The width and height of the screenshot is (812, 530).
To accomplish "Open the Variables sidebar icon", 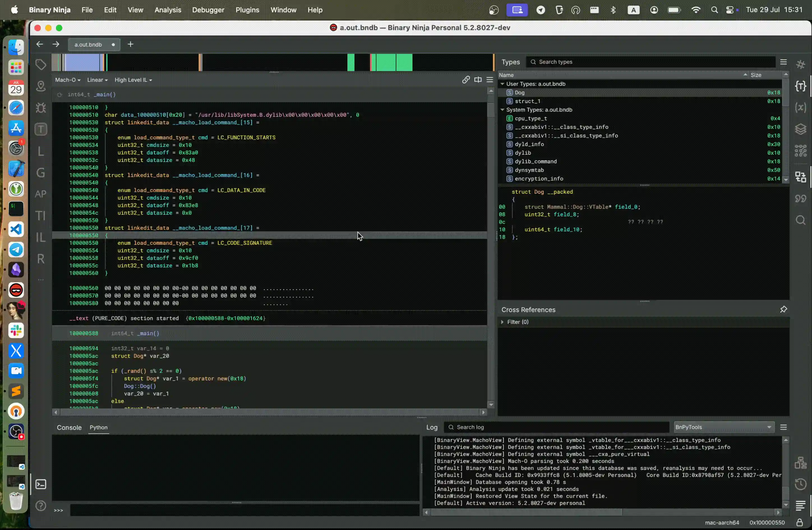I will pos(801,108).
